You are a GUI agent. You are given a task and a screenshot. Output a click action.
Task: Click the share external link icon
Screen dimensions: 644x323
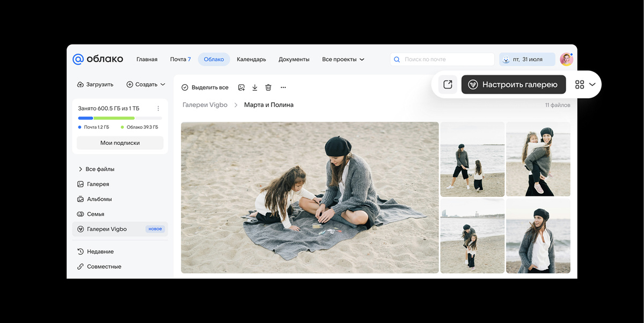448,84
